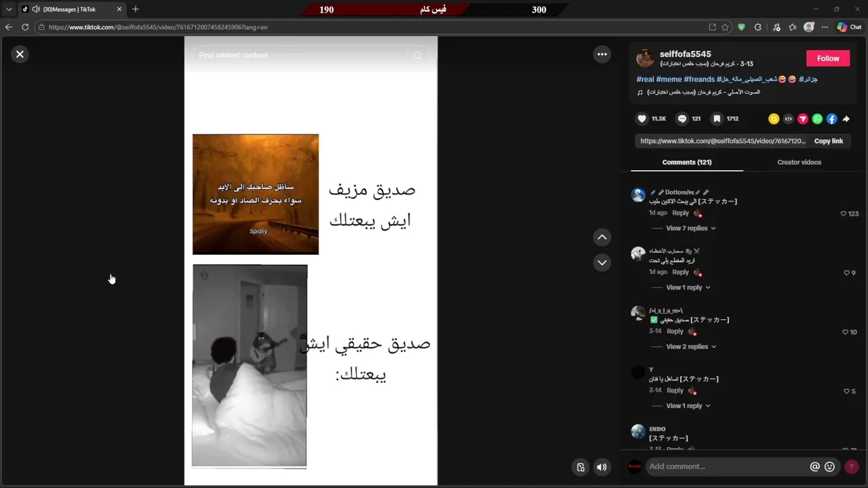Open the #real hashtag

[x=645, y=79]
